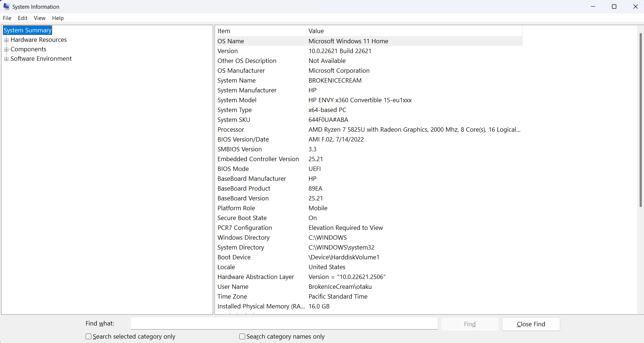Open the File menu
This screenshot has height=343, width=644.
pyautogui.click(x=7, y=18)
